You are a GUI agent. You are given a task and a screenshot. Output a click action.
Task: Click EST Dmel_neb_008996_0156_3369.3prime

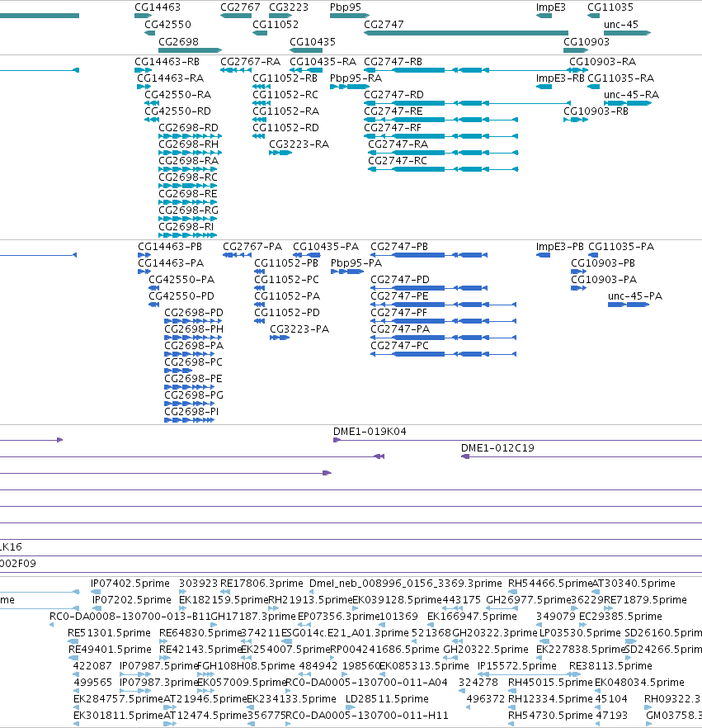coord(406,584)
